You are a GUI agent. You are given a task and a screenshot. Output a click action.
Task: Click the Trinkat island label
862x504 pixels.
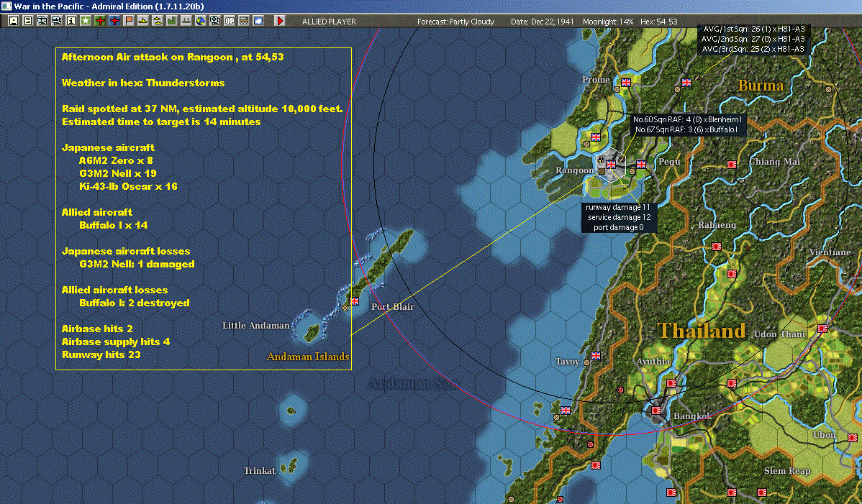[x=260, y=470]
